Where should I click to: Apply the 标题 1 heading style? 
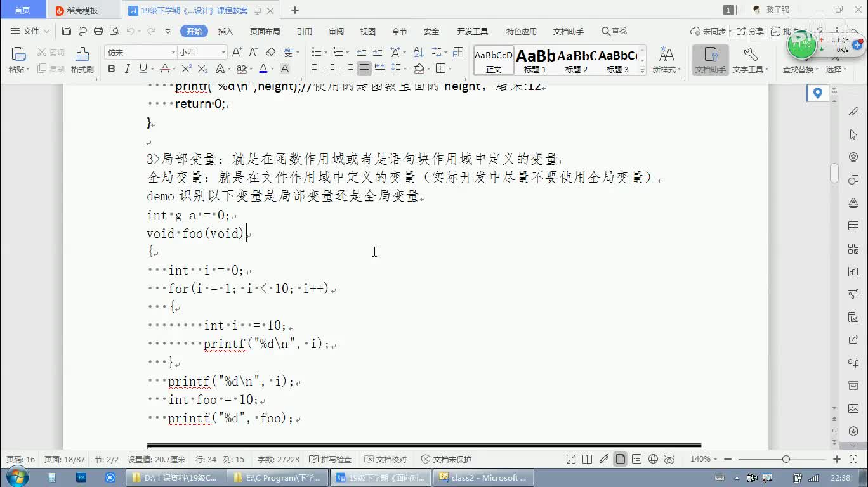[535, 61]
